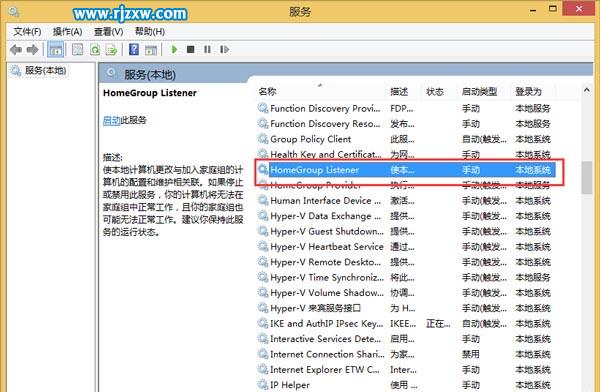Sort by the 描述 column header
600x392 pixels.
(x=399, y=91)
